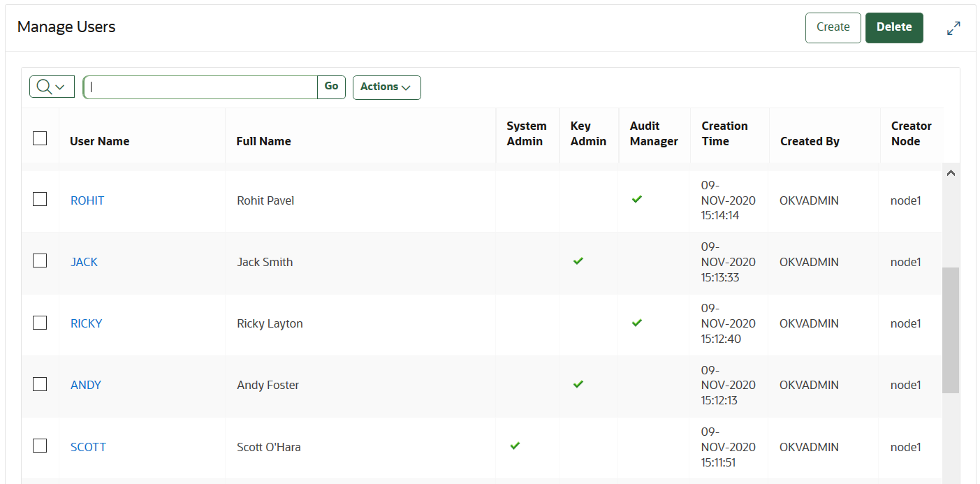Select the checkbox beside JACK

(x=40, y=261)
